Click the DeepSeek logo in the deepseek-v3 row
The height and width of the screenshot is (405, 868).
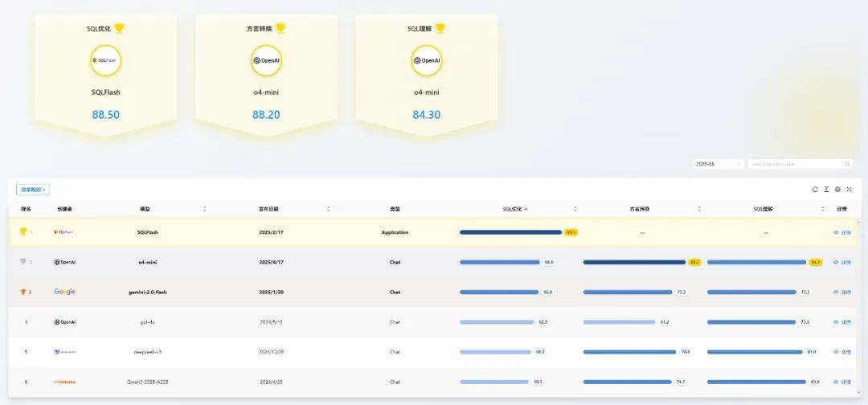pos(65,352)
